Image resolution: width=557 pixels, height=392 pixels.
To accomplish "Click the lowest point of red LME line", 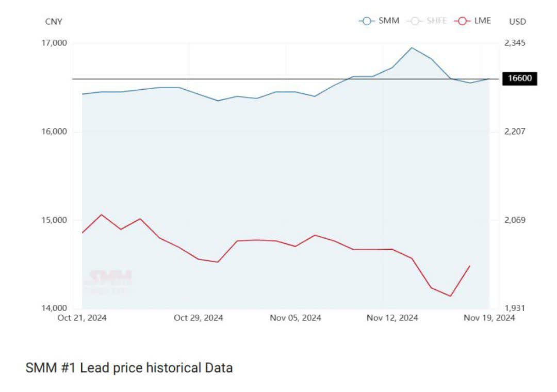I will point(451,296).
